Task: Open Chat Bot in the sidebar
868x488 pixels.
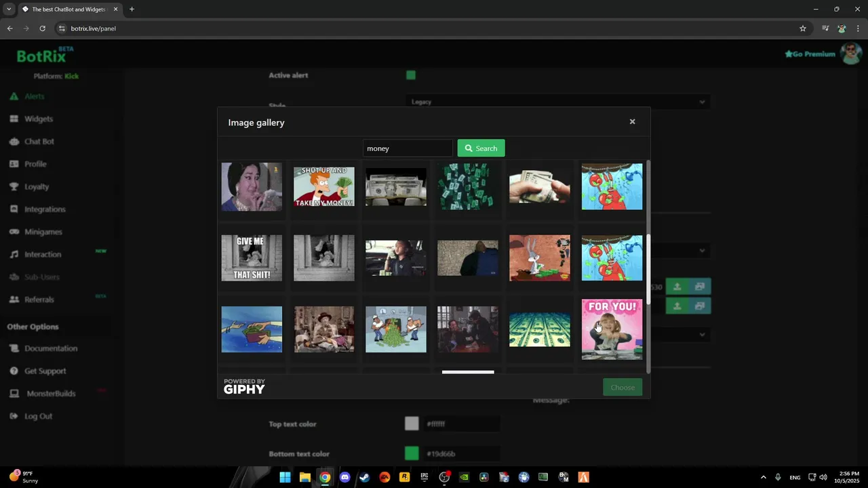Action: pyautogui.click(x=39, y=142)
